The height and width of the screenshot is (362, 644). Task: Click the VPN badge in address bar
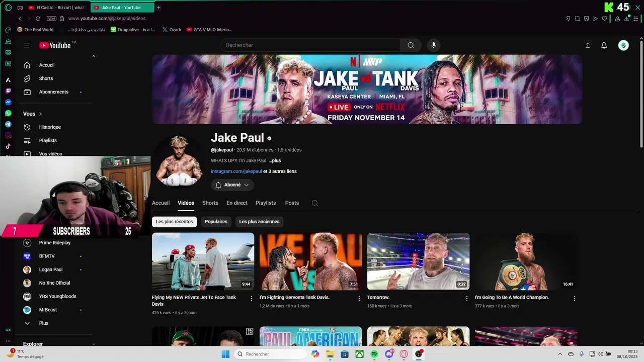click(51, 19)
